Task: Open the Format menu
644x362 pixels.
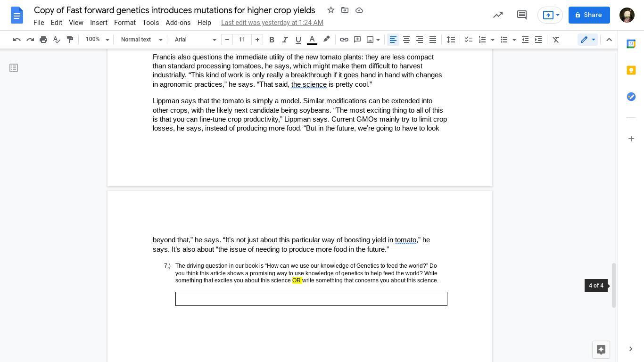Action: tap(124, 23)
